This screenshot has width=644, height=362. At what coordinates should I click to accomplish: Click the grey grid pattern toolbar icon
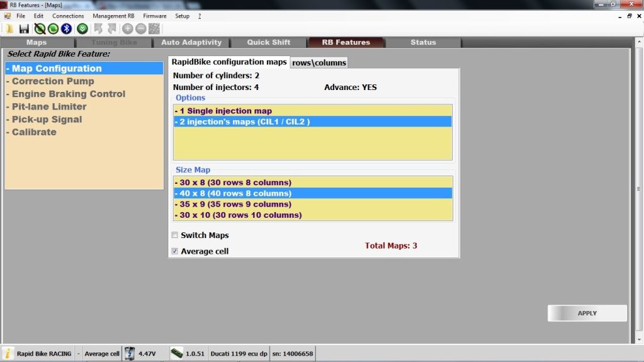tap(154, 29)
